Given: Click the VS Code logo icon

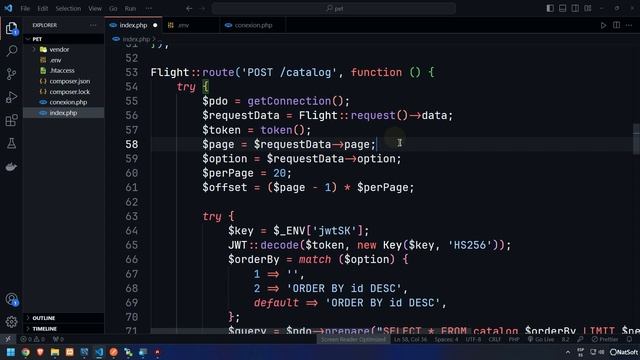Looking at the screenshot, I should point(8,8).
